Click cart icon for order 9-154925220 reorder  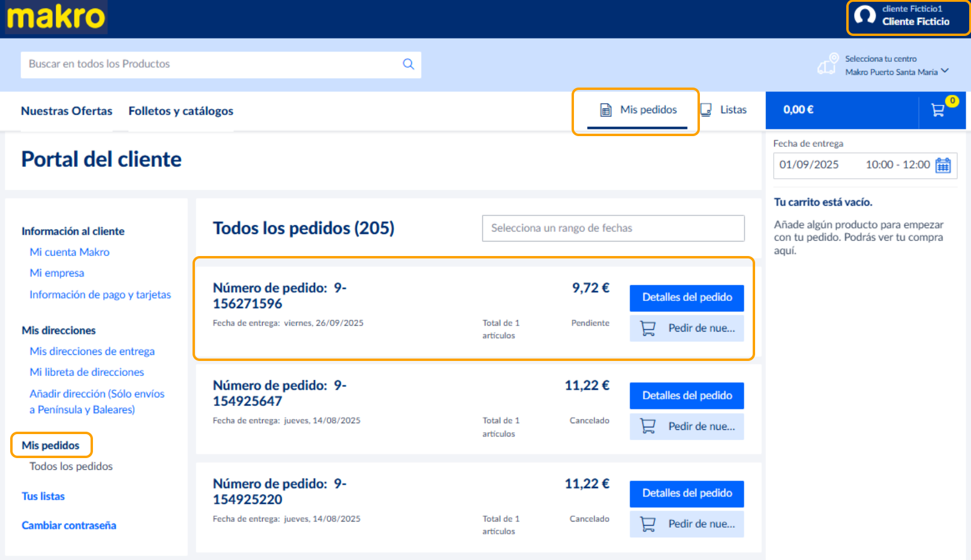[x=648, y=524]
